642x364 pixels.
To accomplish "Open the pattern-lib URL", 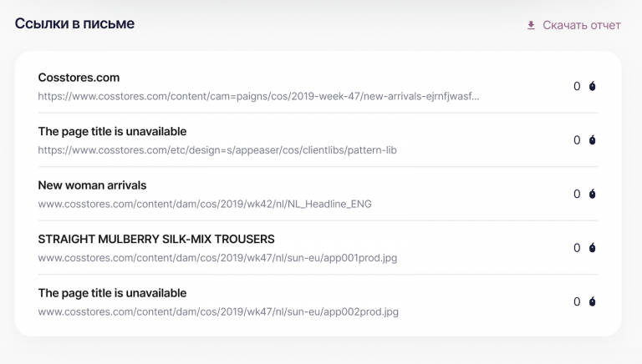I will click(x=217, y=150).
